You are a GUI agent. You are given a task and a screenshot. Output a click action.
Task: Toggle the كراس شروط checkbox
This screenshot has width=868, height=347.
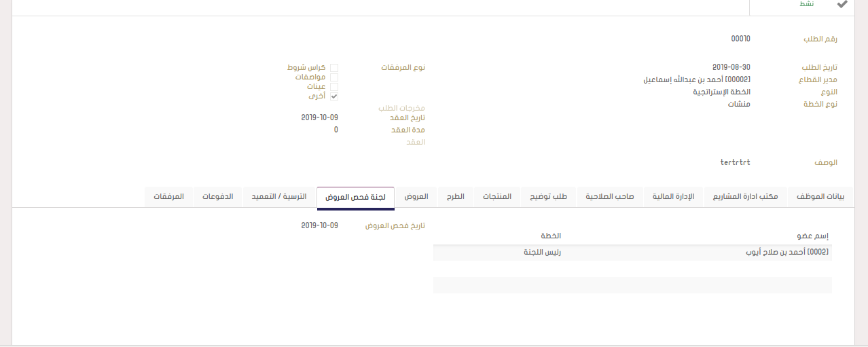[333, 68]
